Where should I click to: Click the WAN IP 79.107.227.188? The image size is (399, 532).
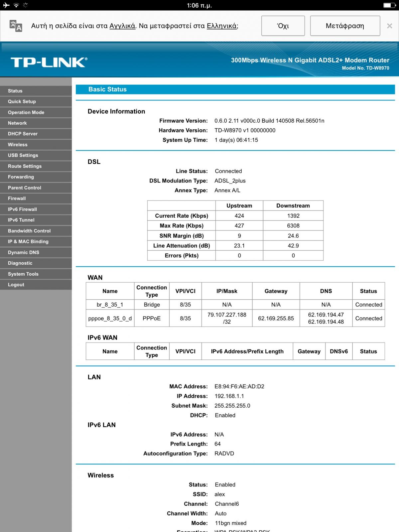point(227,315)
